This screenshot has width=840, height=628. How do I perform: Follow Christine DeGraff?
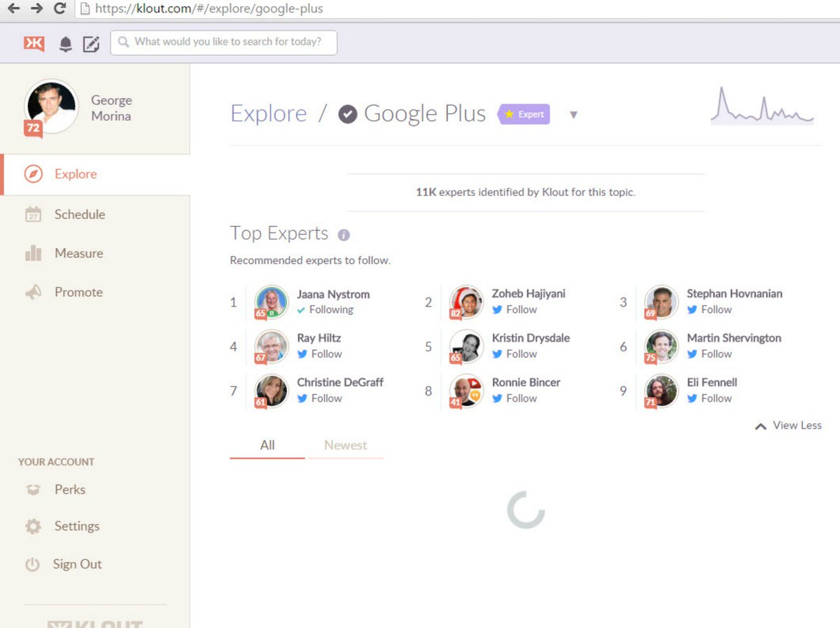[319, 398]
